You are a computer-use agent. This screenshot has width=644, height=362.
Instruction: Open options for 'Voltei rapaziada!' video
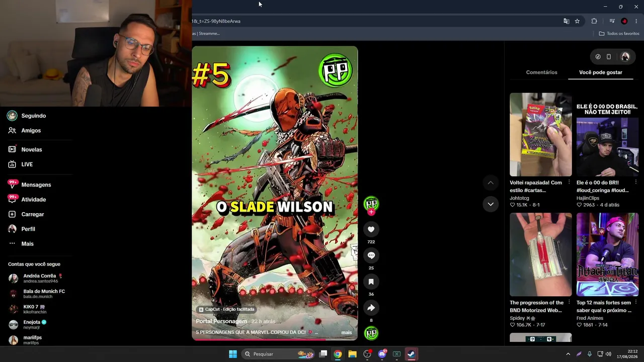569,182
